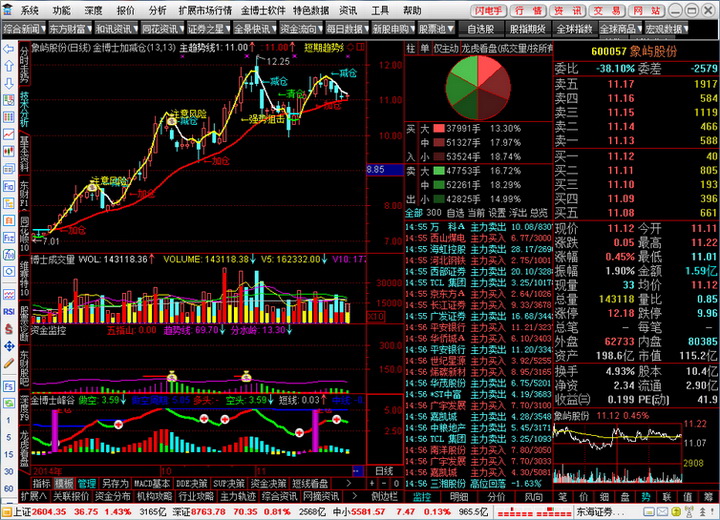720x520 pixels.
Task: Click the wave chart icon above RSI
Action: [x=8, y=294]
